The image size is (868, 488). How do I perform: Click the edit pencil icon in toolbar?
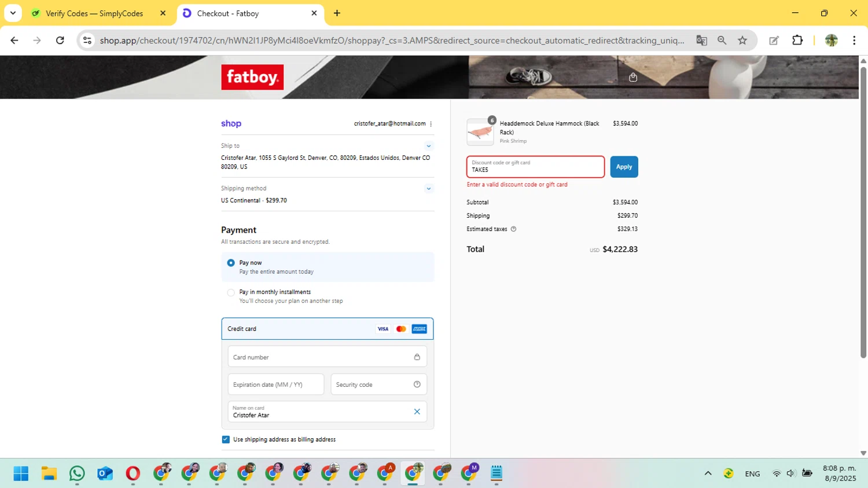(x=774, y=41)
